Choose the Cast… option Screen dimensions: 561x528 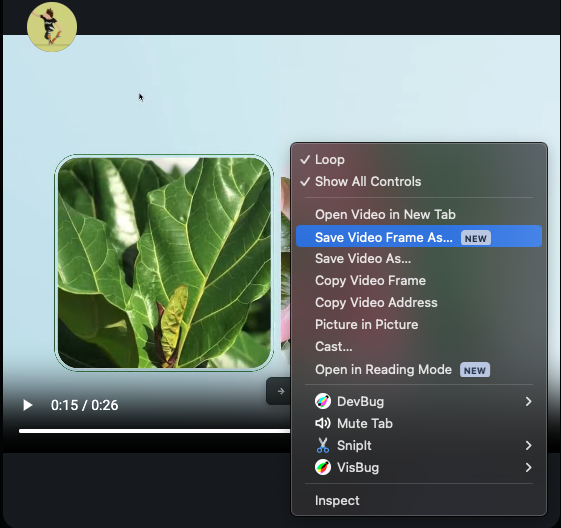[x=419, y=346]
